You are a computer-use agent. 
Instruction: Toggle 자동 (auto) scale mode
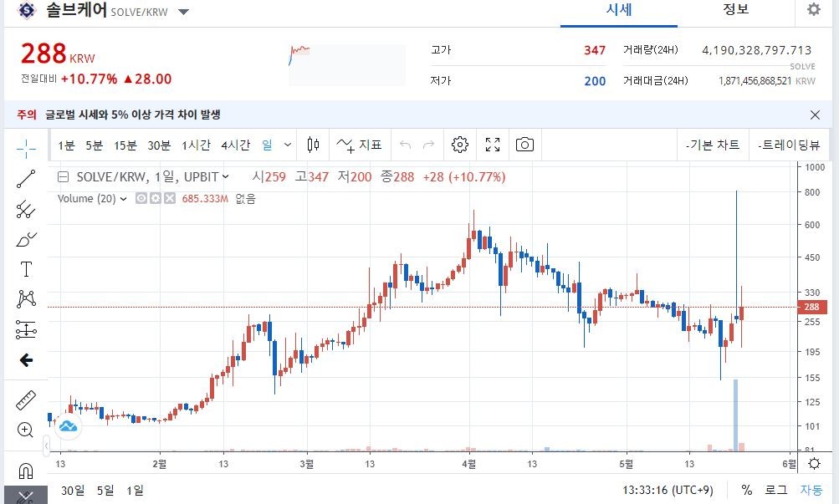click(x=811, y=490)
